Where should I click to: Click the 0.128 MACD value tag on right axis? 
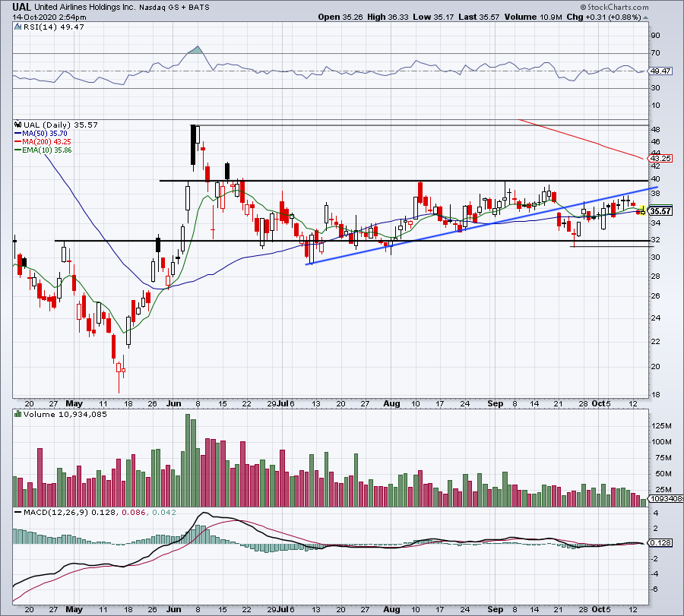(660, 543)
